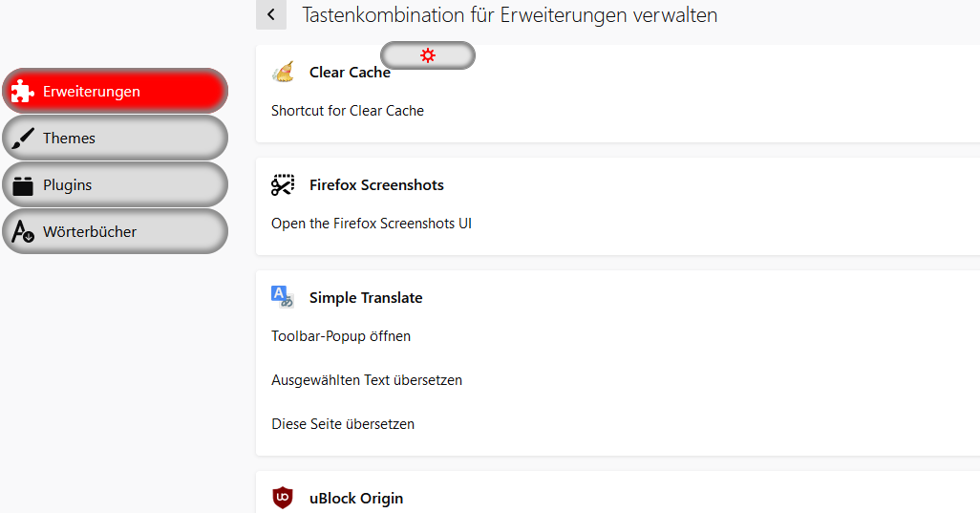
Task: Go back using the left chevron button
Action: tap(271, 14)
